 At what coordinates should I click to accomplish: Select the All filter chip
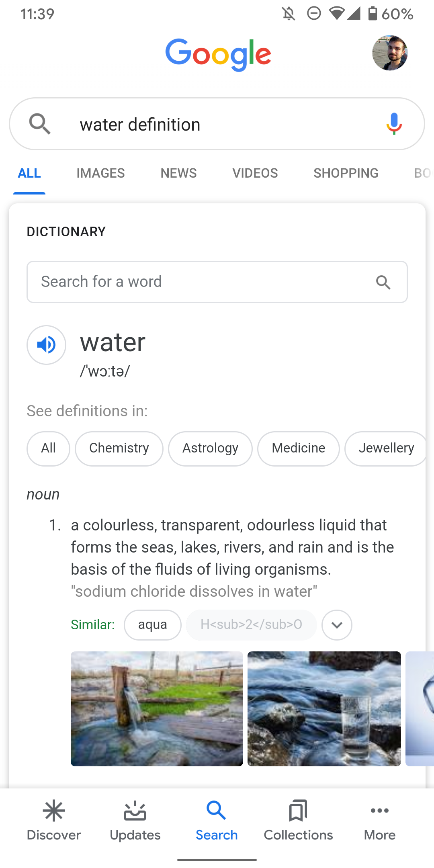coord(48,448)
